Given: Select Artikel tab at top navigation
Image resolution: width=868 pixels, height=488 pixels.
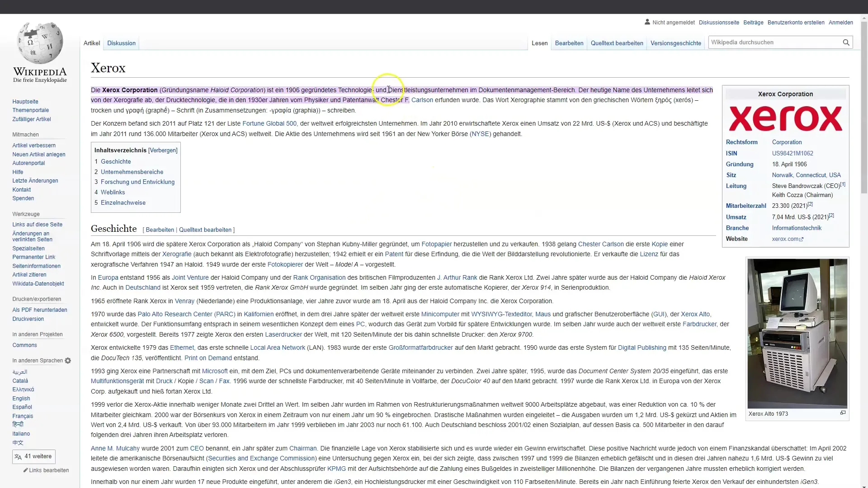Looking at the screenshot, I should (92, 43).
